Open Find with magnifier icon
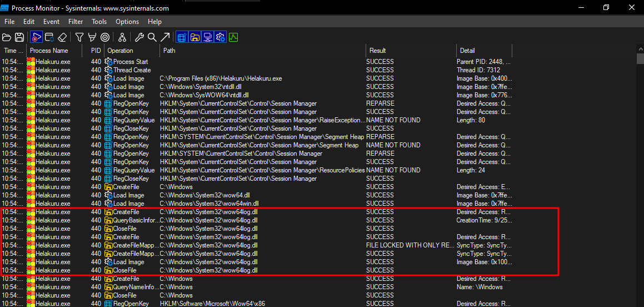The image size is (644, 307). tap(152, 37)
